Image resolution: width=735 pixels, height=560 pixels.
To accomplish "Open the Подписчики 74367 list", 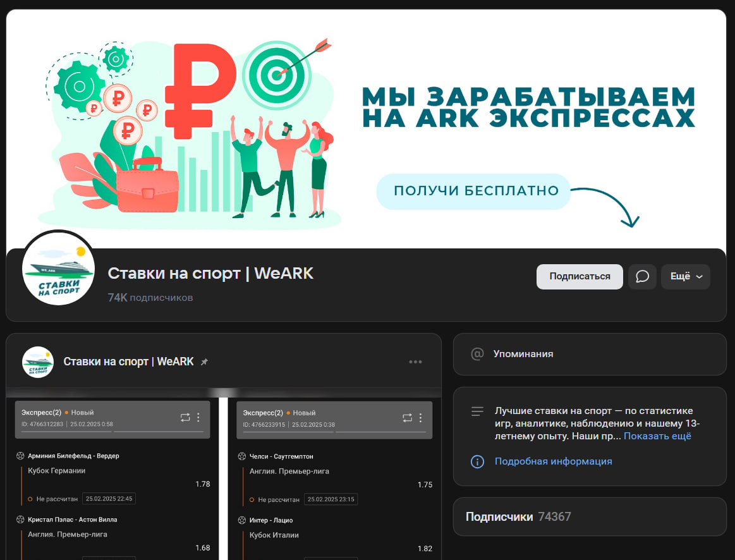I will click(518, 516).
